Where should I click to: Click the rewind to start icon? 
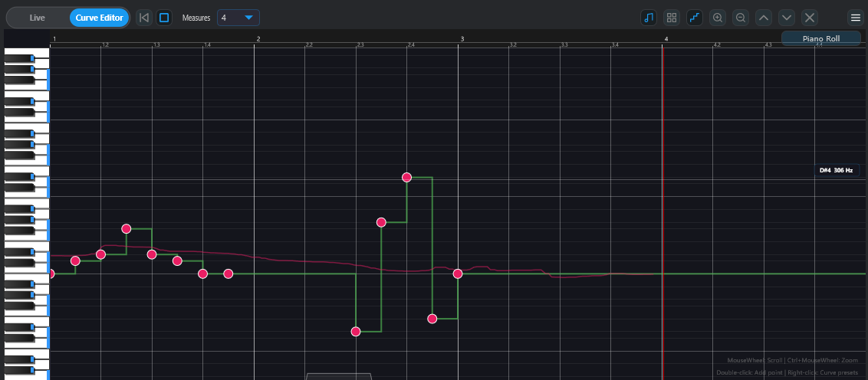144,18
